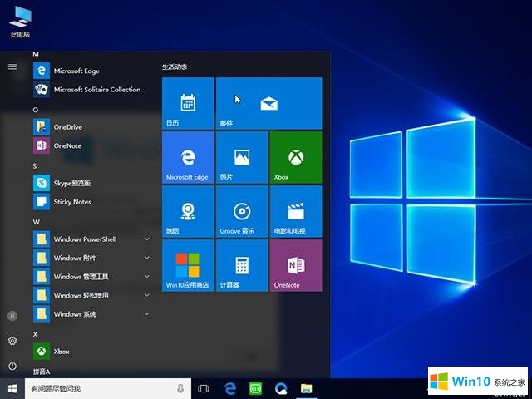Open the green Xbox tile
Screen dimensions: 532x399
pyautogui.click(x=296, y=157)
